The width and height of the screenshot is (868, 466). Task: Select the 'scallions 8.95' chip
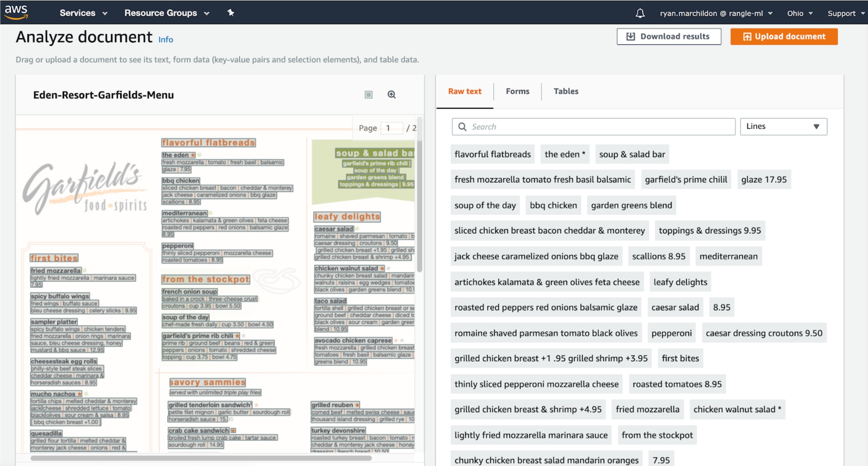659,257
